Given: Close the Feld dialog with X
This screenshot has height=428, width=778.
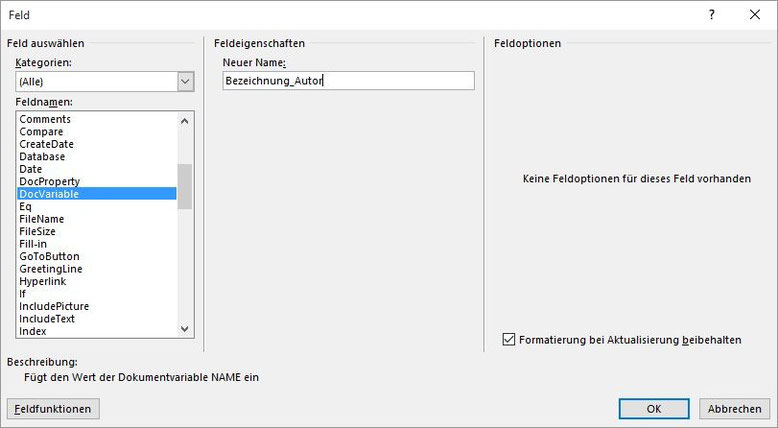Looking at the screenshot, I should (755, 15).
